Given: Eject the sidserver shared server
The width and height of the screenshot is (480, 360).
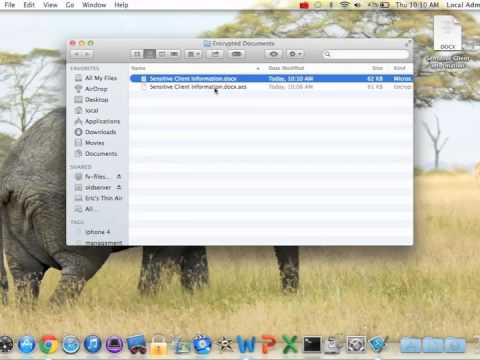Looking at the screenshot, I should coord(119,187).
